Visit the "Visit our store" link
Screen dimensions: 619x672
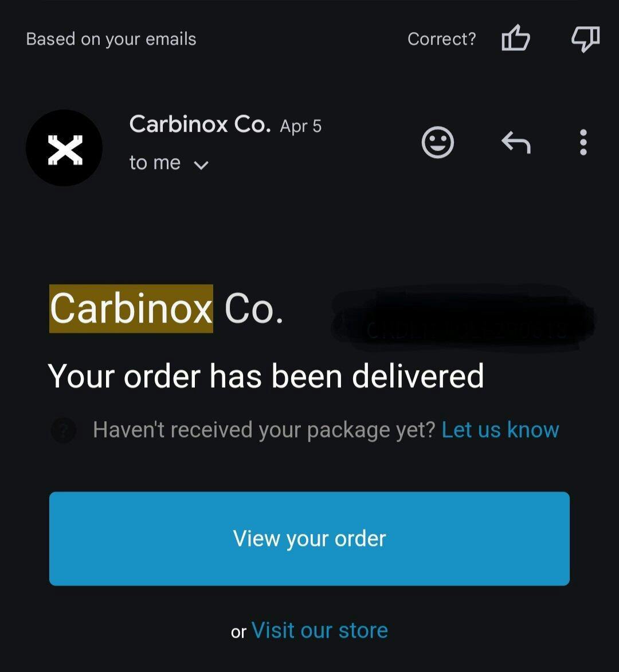tap(320, 630)
